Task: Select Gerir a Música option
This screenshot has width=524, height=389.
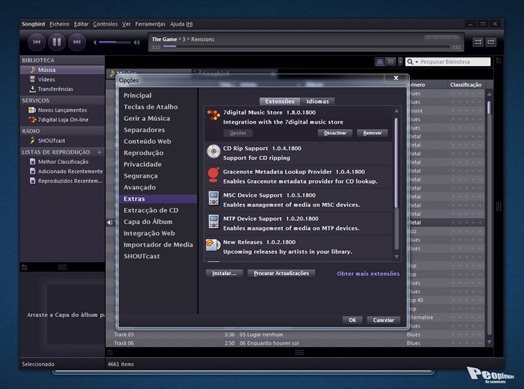Action: (147, 118)
